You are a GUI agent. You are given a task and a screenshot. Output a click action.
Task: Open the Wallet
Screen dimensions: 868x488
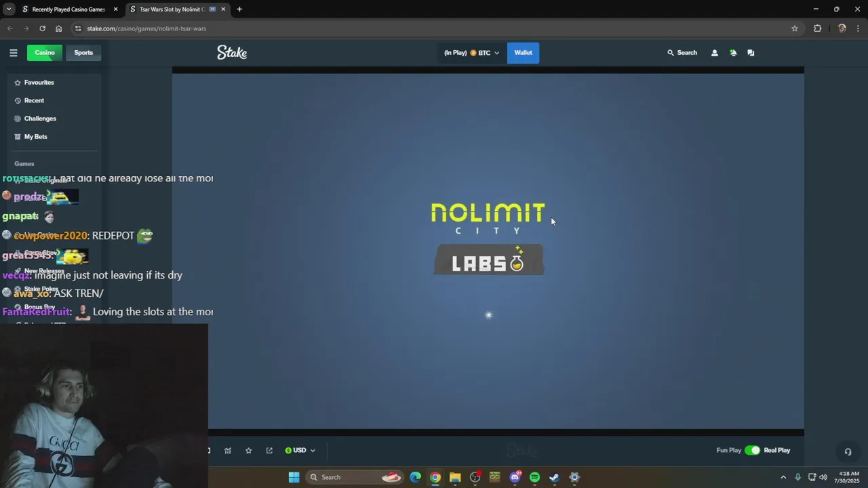[523, 53]
